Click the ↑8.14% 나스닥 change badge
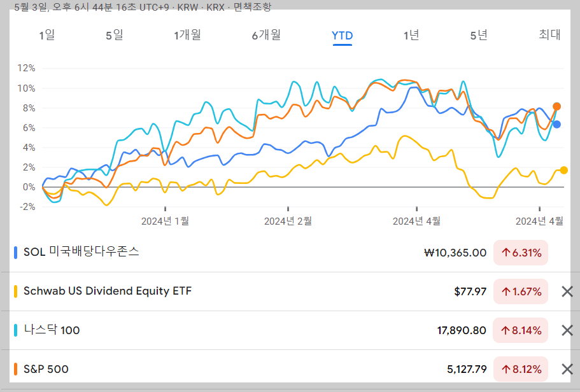This screenshot has height=392, width=580. pos(520,331)
